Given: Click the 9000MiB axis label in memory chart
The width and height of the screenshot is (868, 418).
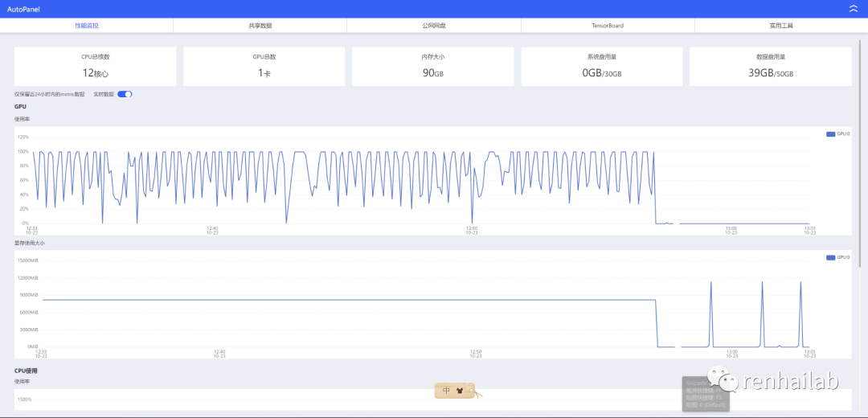Looking at the screenshot, I should coord(28,295).
